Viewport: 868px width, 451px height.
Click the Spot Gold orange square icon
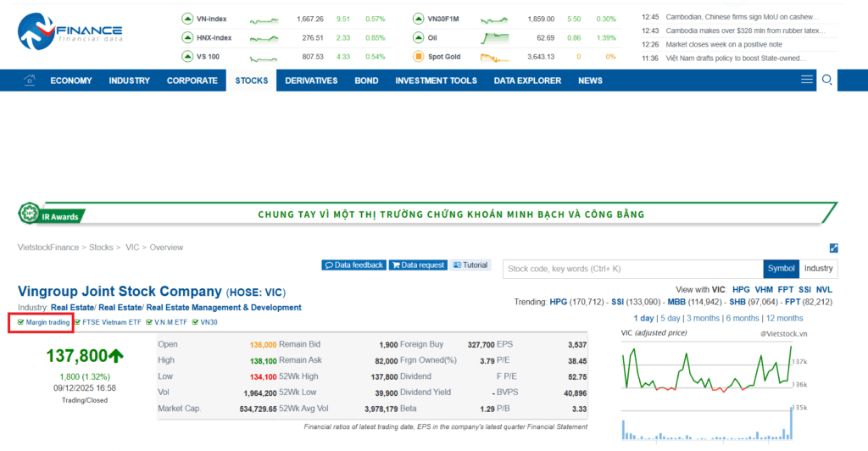point(419,57)
